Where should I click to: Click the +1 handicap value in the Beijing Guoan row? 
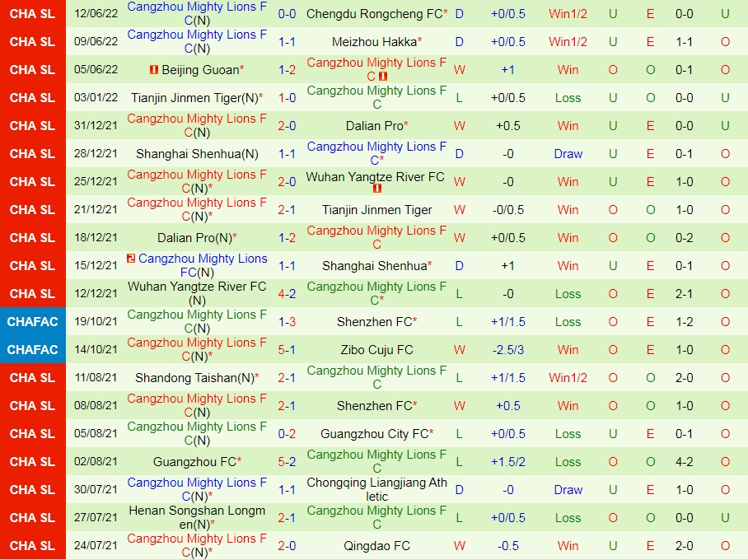[508, 69]
